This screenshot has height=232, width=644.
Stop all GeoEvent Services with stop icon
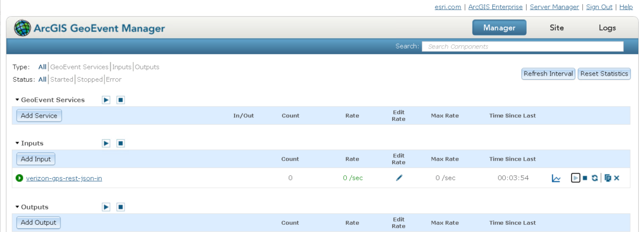(x=120, y=100)
